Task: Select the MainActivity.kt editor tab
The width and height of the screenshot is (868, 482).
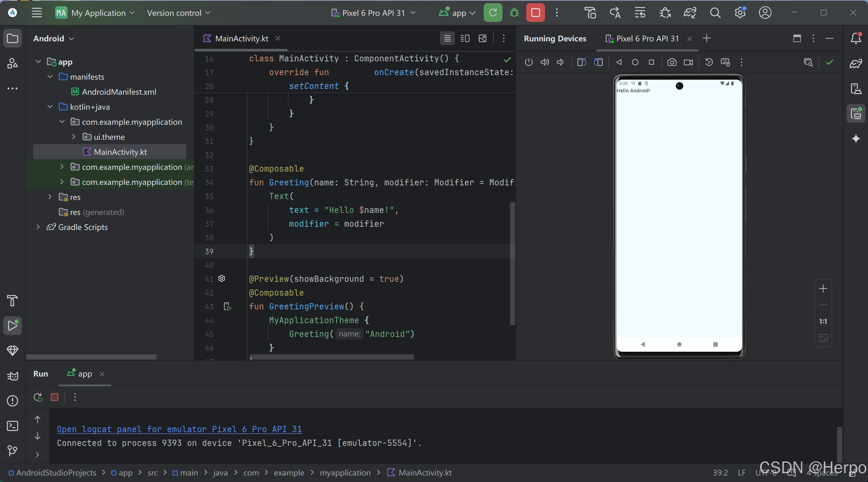Action: point(241,38)
